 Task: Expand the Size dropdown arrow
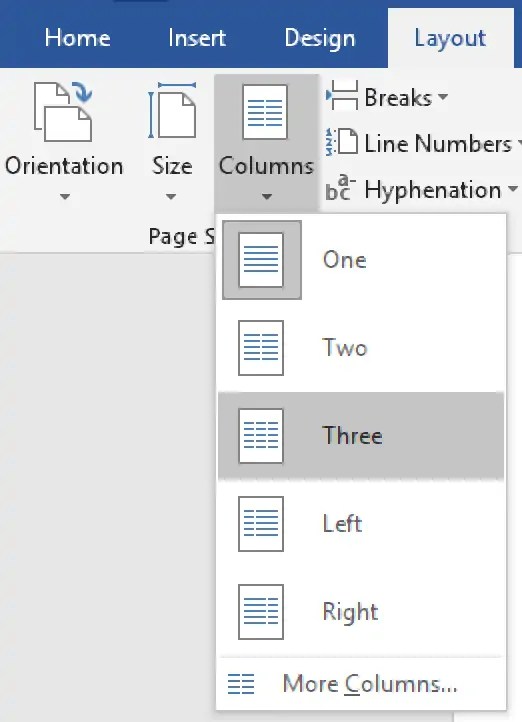(x=171, y=197)
